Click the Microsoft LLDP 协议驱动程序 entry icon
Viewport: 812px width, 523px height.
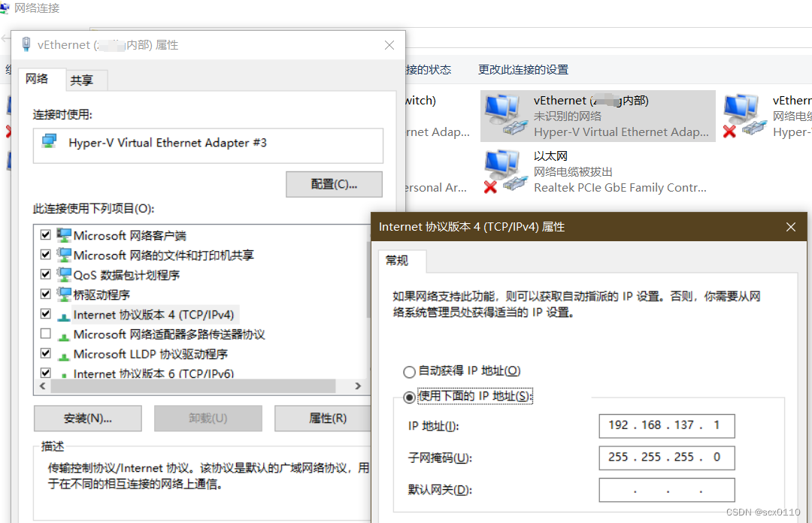point(62,354)
